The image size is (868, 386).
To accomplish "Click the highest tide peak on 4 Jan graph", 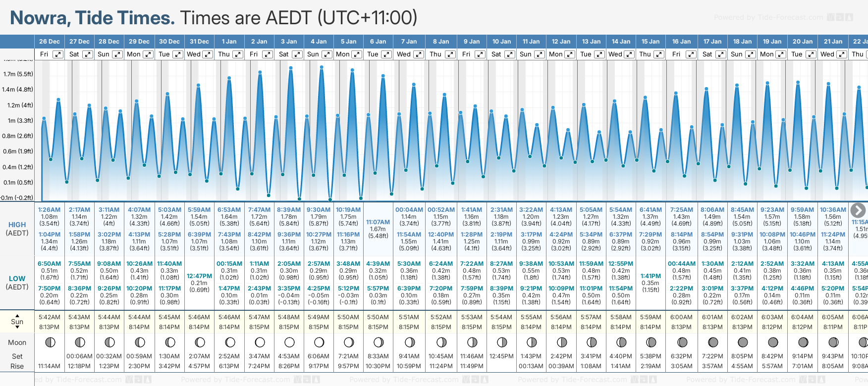I will coord(322,67).
